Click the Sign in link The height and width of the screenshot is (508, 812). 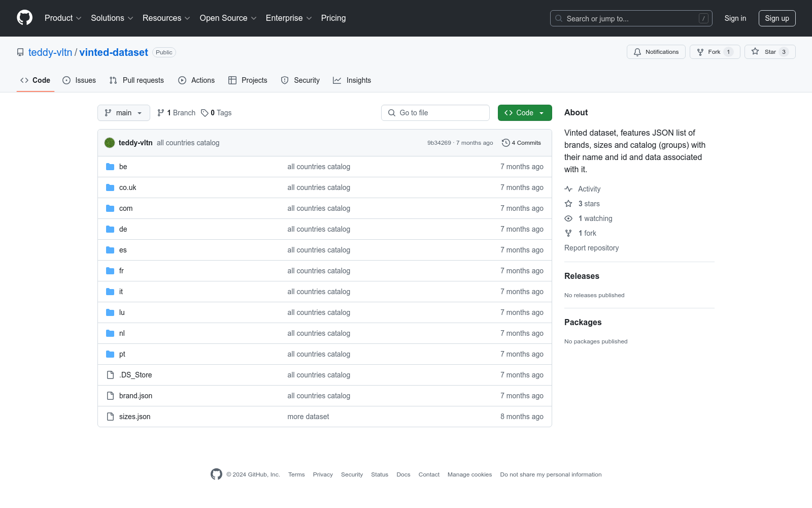pyautogui.click(x=735, y=18)
